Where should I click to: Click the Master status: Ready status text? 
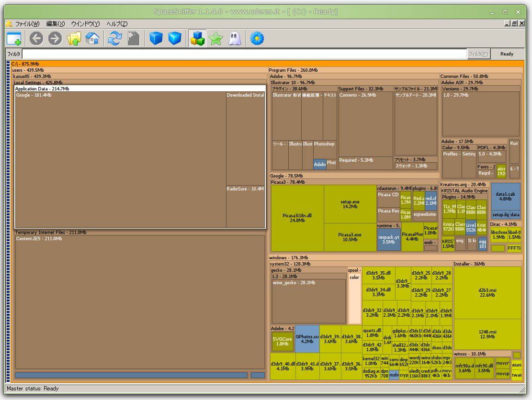pyautogui.click(x=33, y=389)
